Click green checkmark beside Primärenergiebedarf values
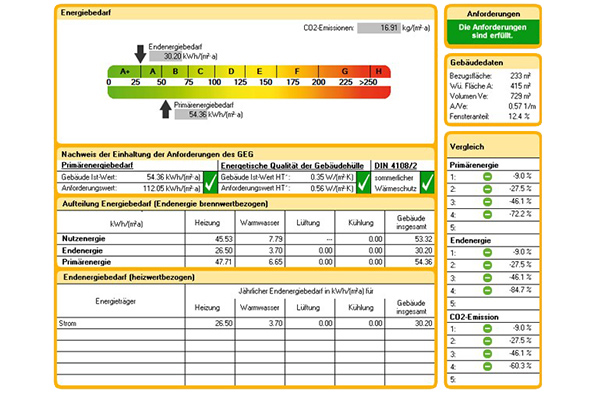 (x=210, y=181)
